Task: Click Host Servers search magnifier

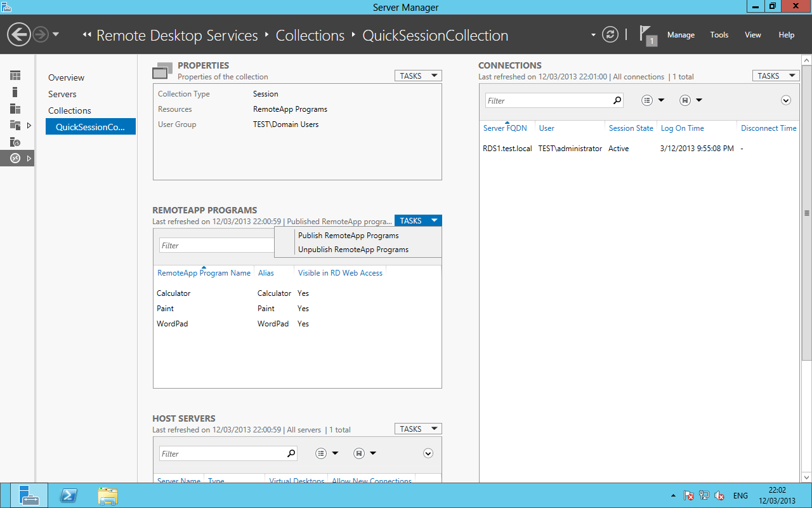Action: pyautogui.click(x=291, y=453)
